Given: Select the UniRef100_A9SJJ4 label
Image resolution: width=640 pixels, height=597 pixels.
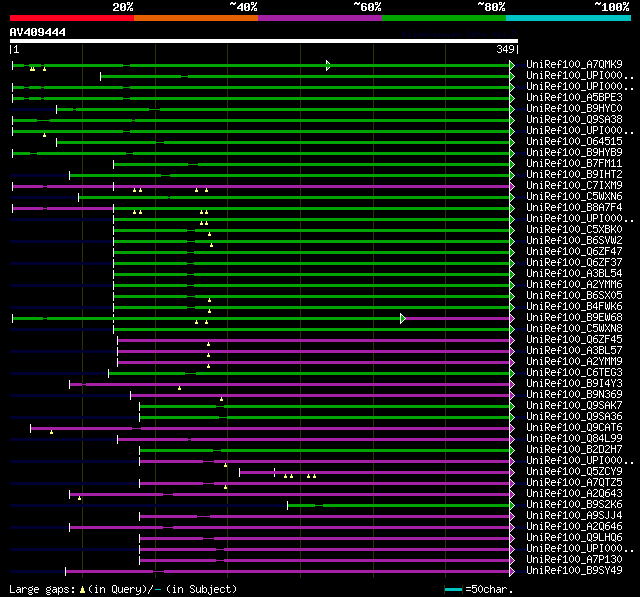Looking at the screenshot, I should tap(574, 516).
